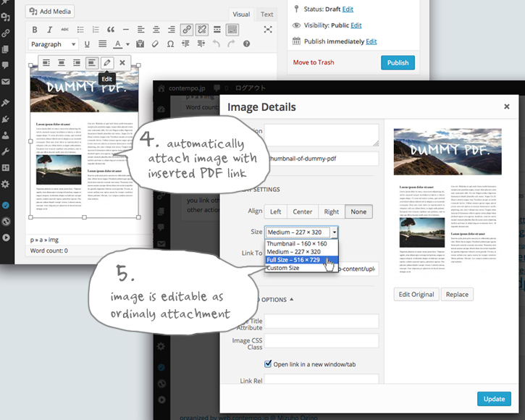Click Move to Trash

pos(314,62)
